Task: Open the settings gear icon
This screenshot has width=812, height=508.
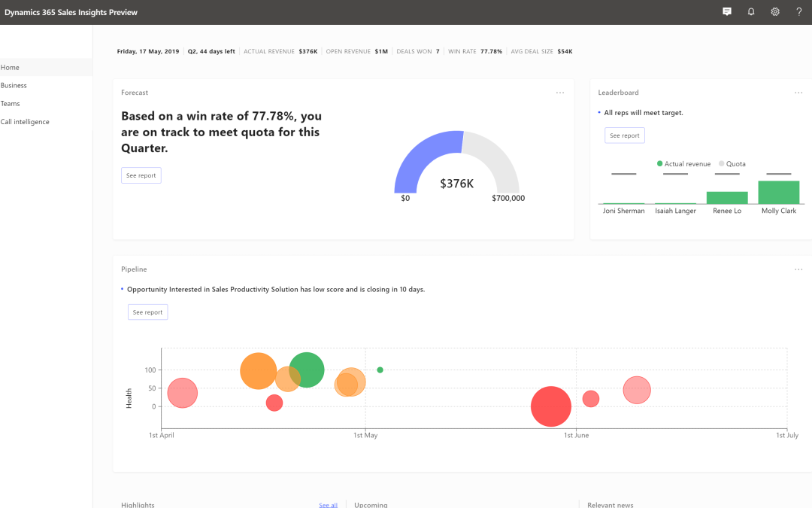Action: coord(775,12)
